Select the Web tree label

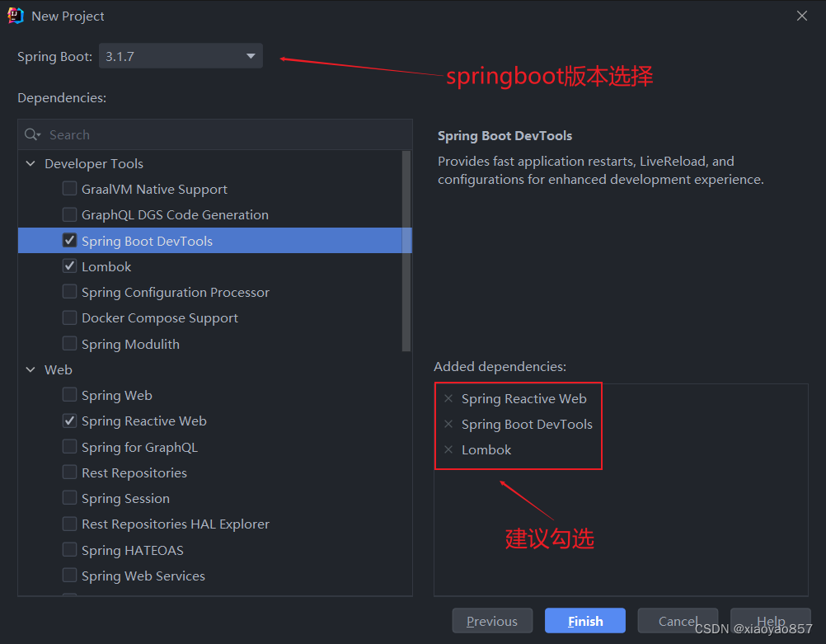(x=59, y=370)
